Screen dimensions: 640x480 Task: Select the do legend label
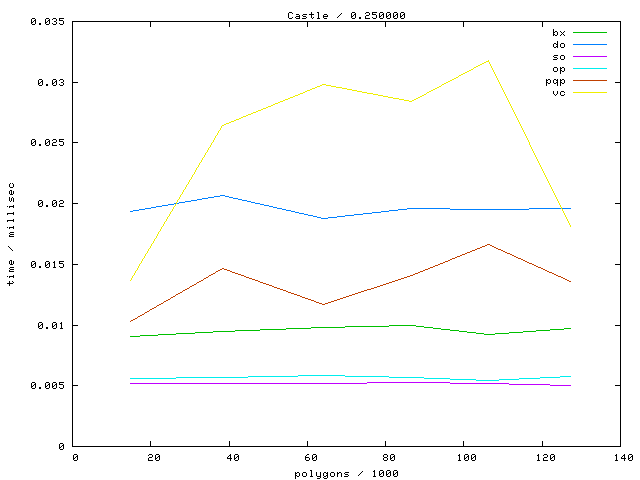click(x=558, y=45)
